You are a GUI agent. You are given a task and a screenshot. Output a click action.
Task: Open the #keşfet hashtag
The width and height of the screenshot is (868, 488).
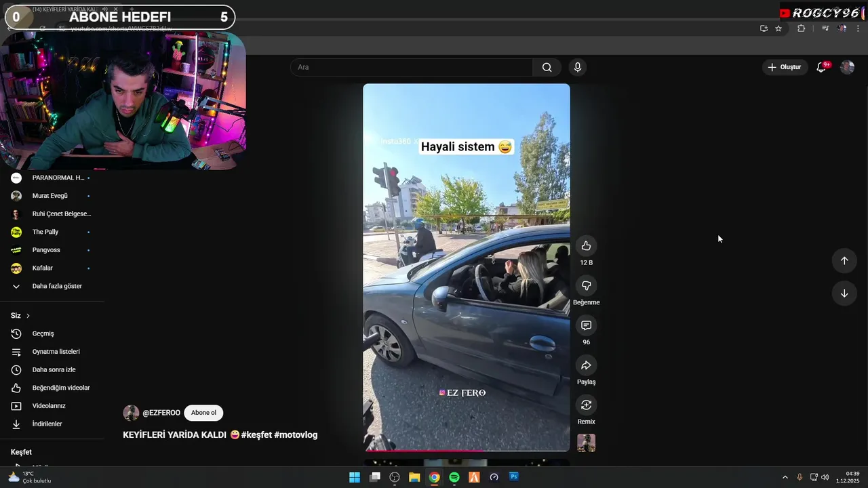(x=256, y=435)
